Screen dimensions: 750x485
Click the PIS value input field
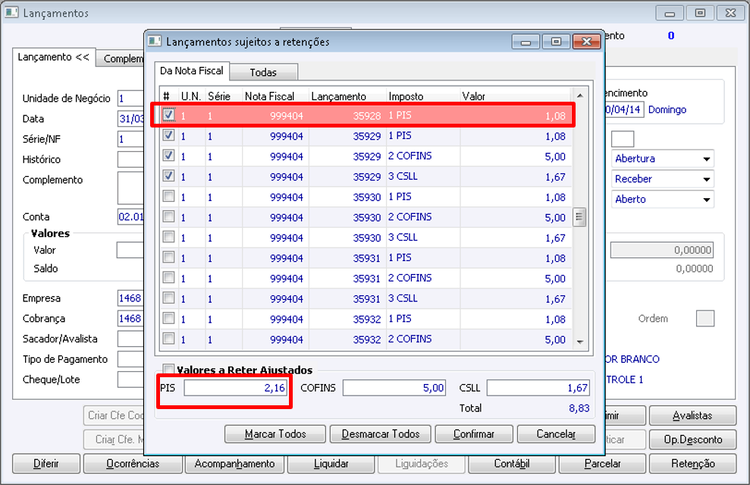[236, 387]
